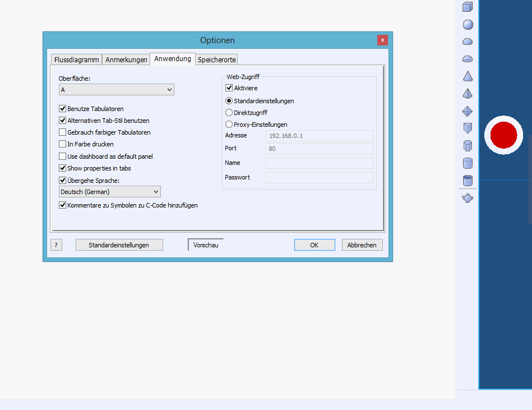Click the bottom Standardeinstellungen reset button

[119, 245]
